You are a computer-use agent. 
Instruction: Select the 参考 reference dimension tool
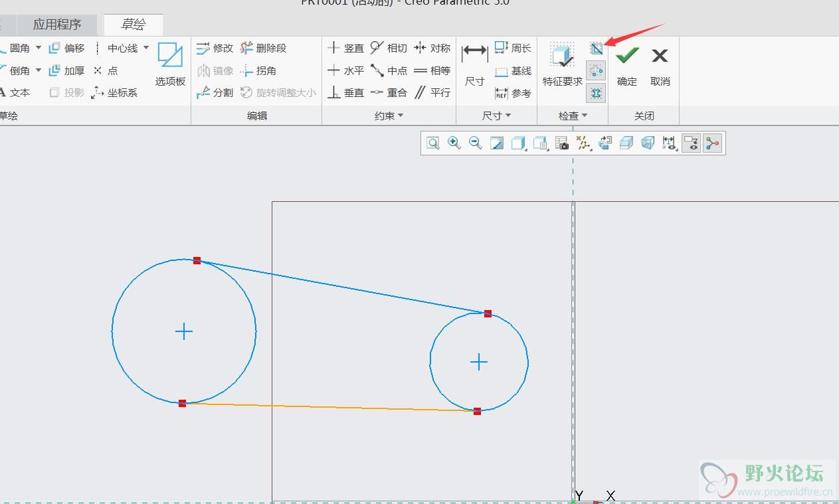click(513, 93)
